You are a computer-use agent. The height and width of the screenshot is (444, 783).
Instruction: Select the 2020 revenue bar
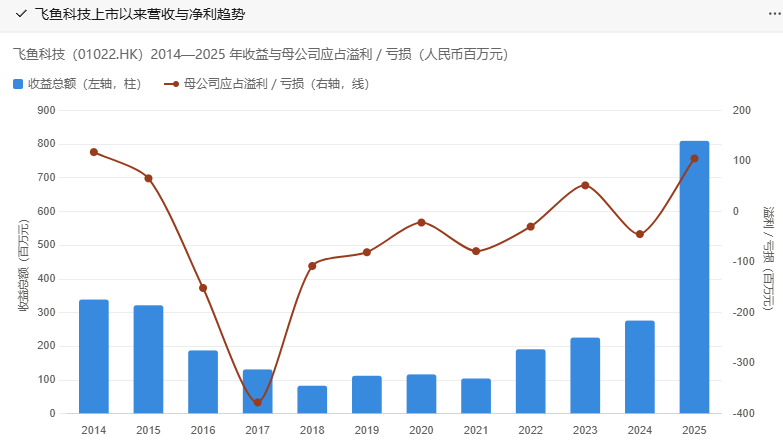tap(421, 394)
